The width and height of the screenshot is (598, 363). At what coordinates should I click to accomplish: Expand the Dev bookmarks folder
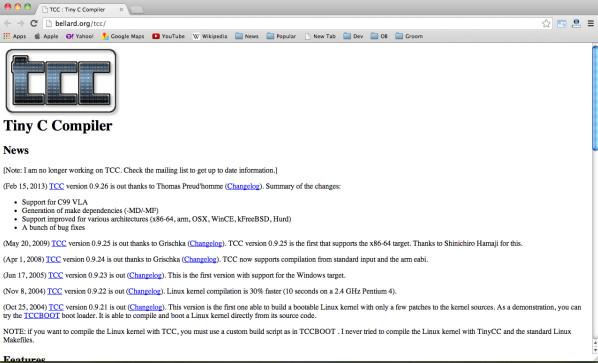[x=353, y=36]
